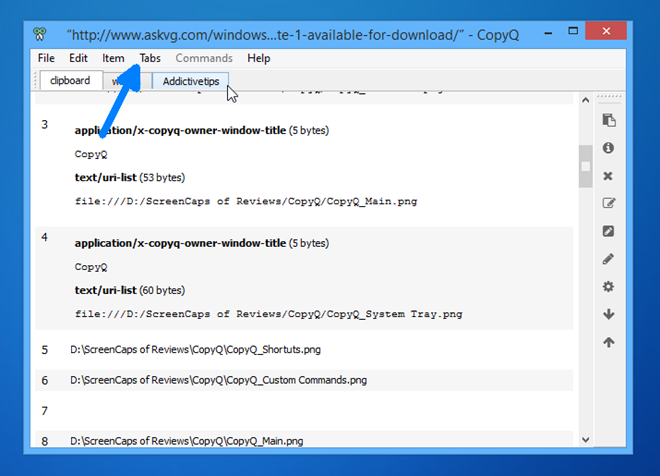Click the scrollbar down arrow
The width and height of the screenshot is (660, 476).
coord(585,437)
